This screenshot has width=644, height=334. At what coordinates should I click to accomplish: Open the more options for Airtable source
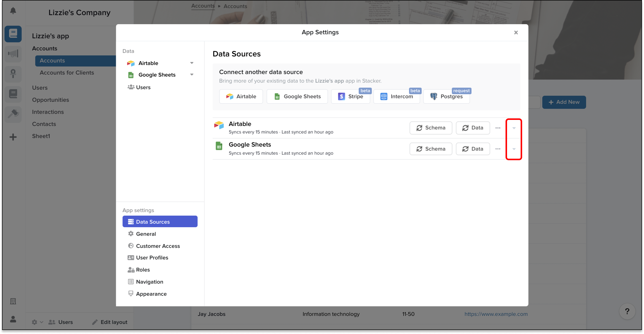point(498,128)
